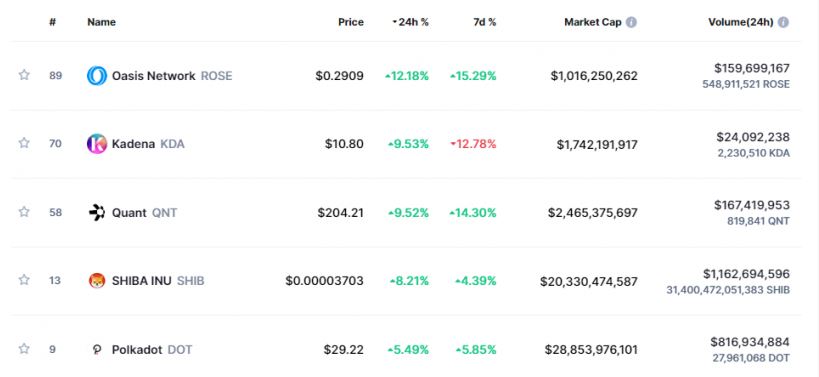Click the Kadena coin logo
819x377 pixels.
(97, 144)
